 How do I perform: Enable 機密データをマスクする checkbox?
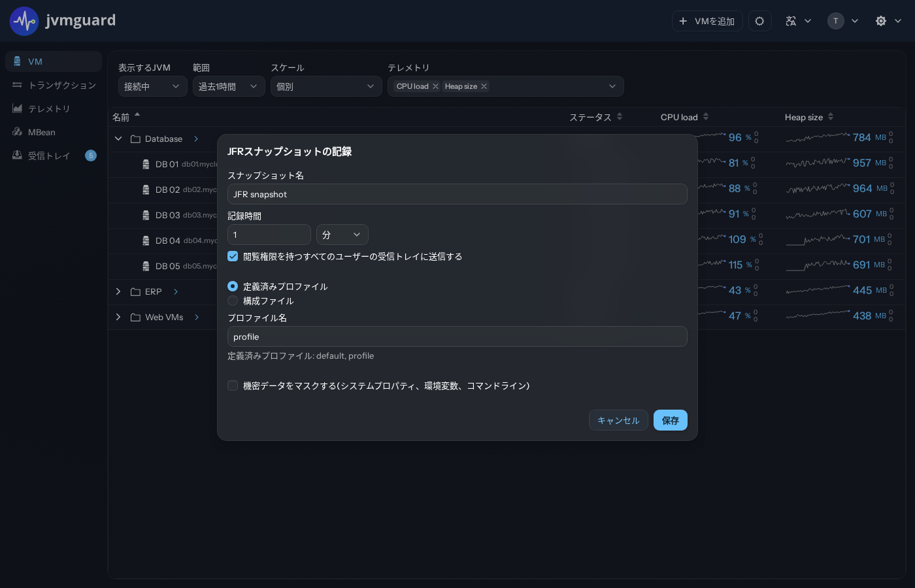[x=233, y=385]
